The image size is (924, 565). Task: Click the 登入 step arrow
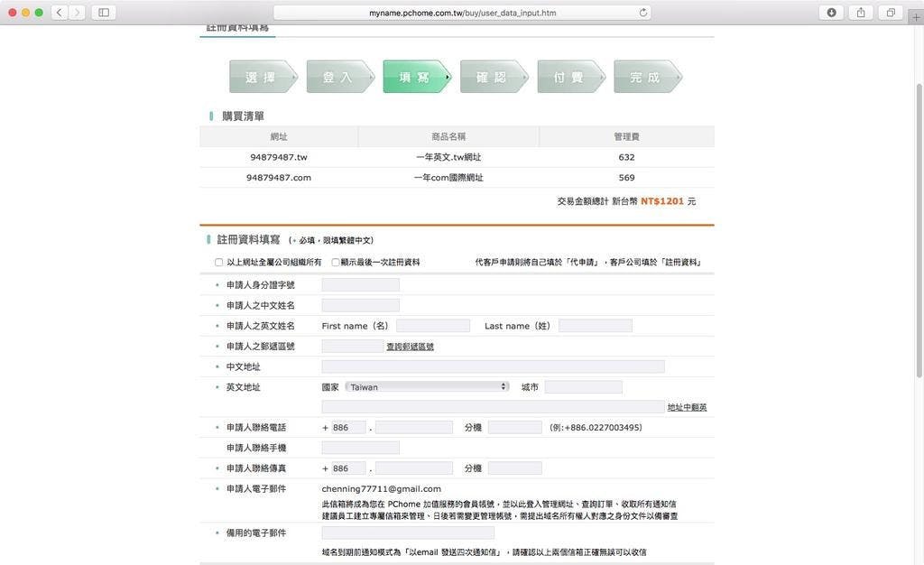(340, 77)
